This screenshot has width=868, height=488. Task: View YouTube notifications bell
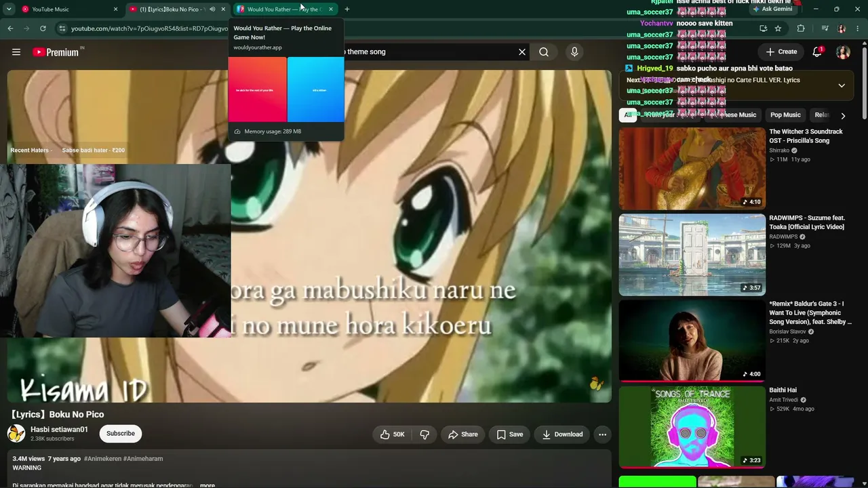817,52
